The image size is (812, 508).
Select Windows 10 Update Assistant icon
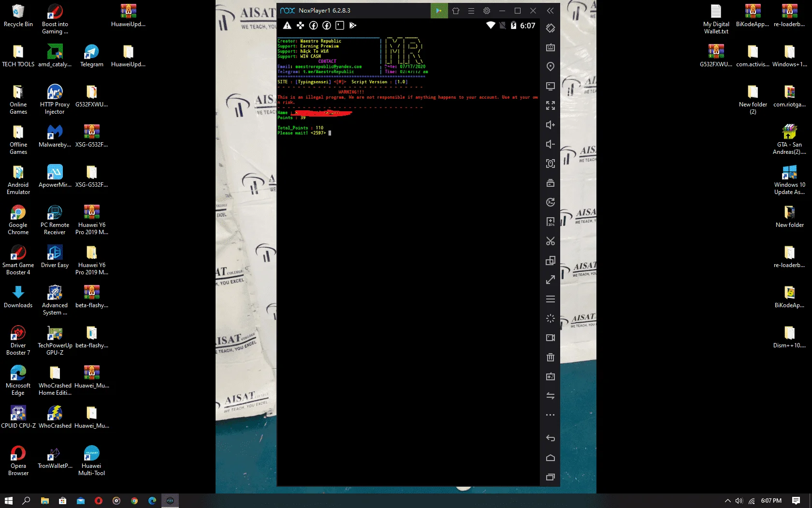coord(789,180)
